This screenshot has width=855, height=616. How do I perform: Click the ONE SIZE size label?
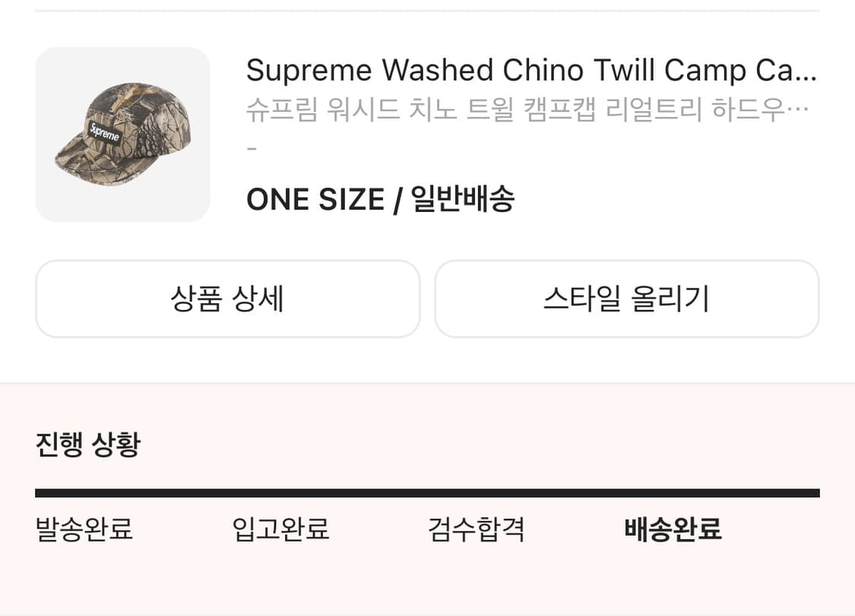tap(315, 200)
